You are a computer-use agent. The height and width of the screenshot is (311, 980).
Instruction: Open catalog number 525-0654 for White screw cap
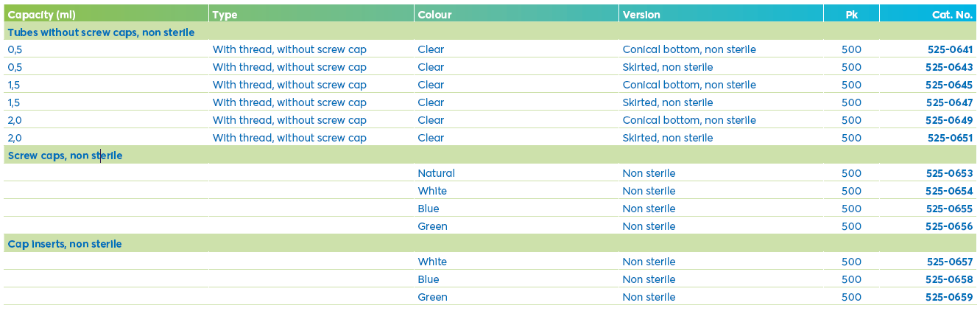(x=949, y=191)
